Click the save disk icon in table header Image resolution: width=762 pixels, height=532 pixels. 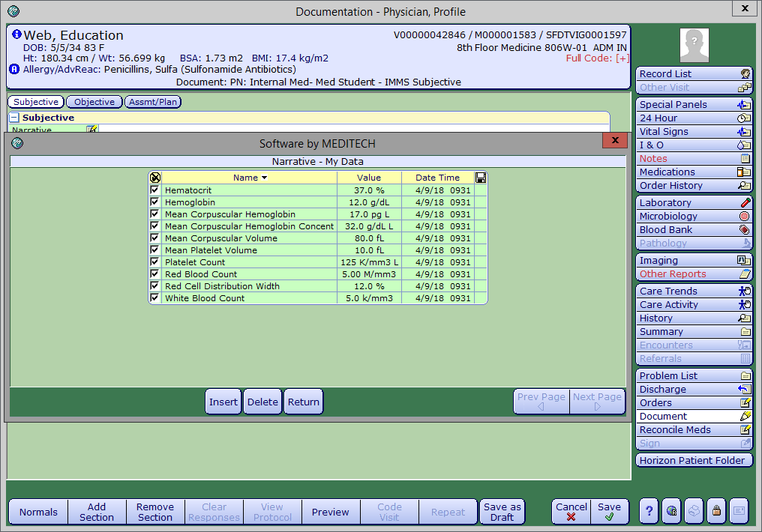(x=480, y=178)
